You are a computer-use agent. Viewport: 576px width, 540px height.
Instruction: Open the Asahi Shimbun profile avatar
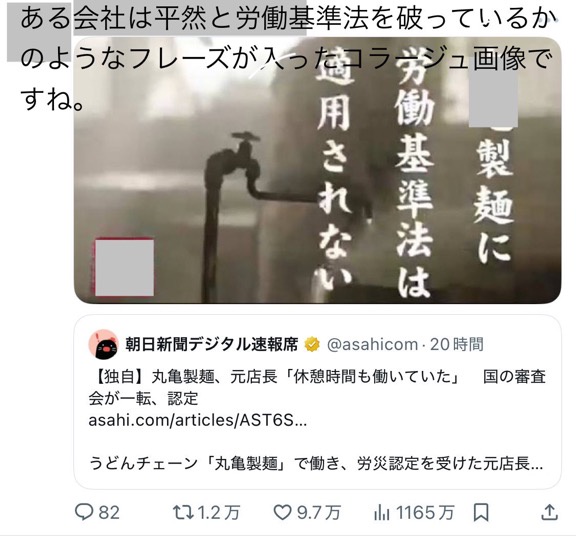click(x=103, y=344)
